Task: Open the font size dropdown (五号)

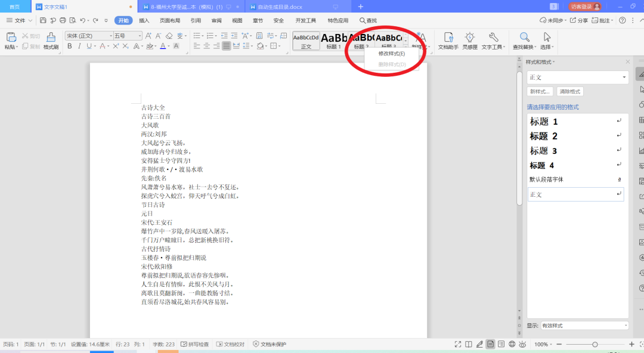Action: 140,36
